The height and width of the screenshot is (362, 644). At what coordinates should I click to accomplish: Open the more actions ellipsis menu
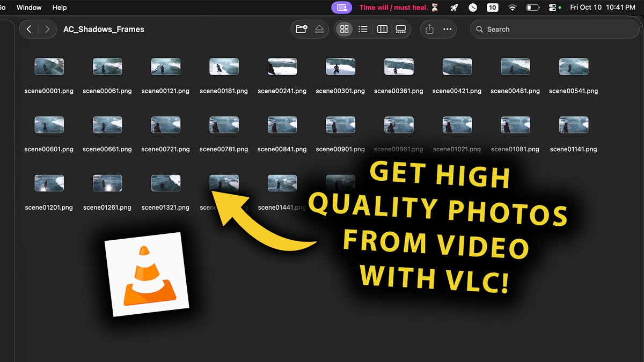(447, 29)
